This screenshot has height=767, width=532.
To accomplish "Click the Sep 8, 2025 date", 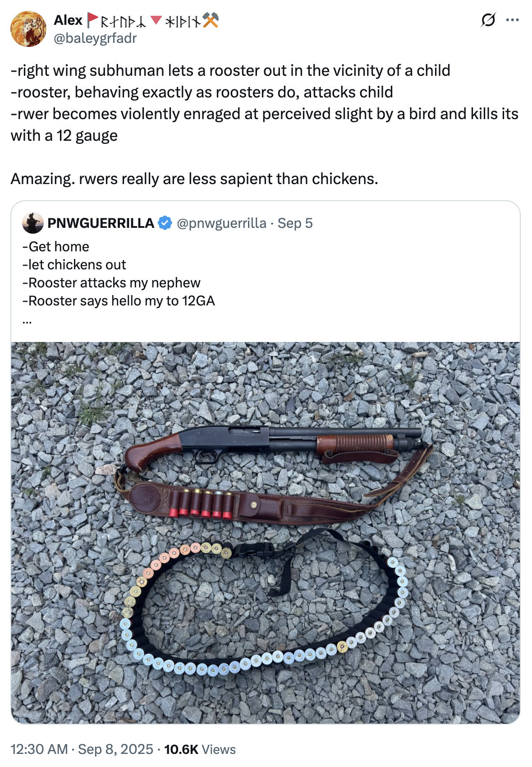I will [116, 749].
